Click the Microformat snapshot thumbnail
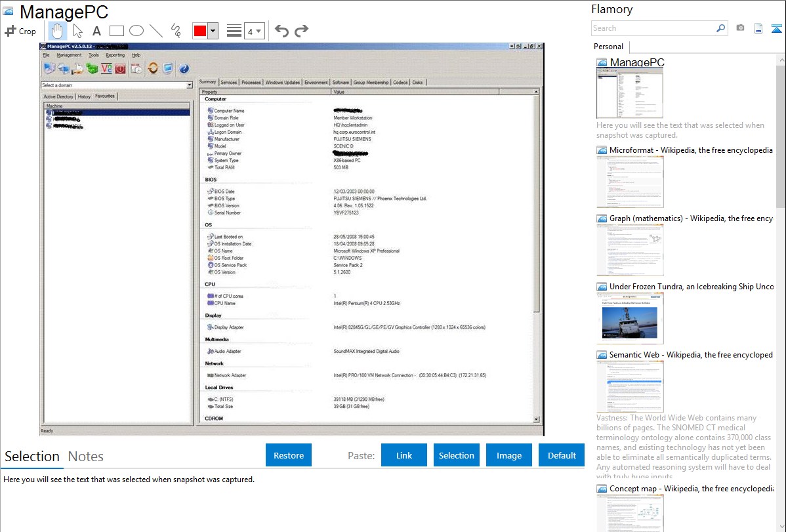 (x=630, y=182)
